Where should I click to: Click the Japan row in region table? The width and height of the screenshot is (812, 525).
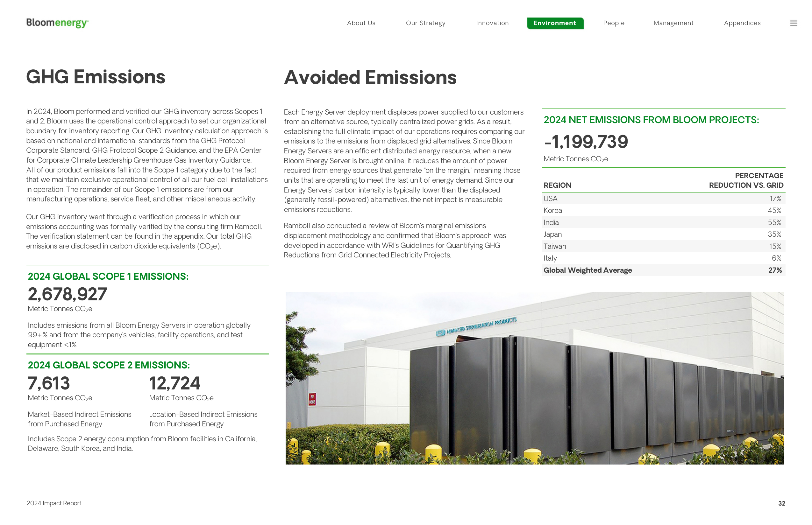664,234
